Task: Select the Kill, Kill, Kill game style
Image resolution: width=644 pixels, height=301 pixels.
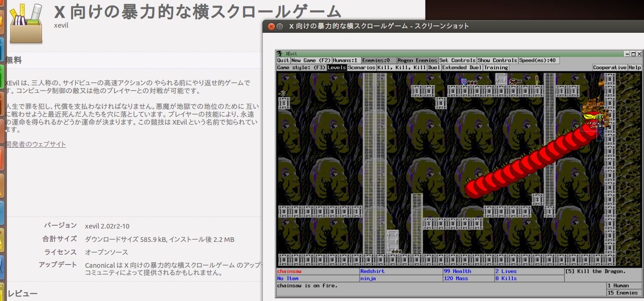Action: pos(401,67)
